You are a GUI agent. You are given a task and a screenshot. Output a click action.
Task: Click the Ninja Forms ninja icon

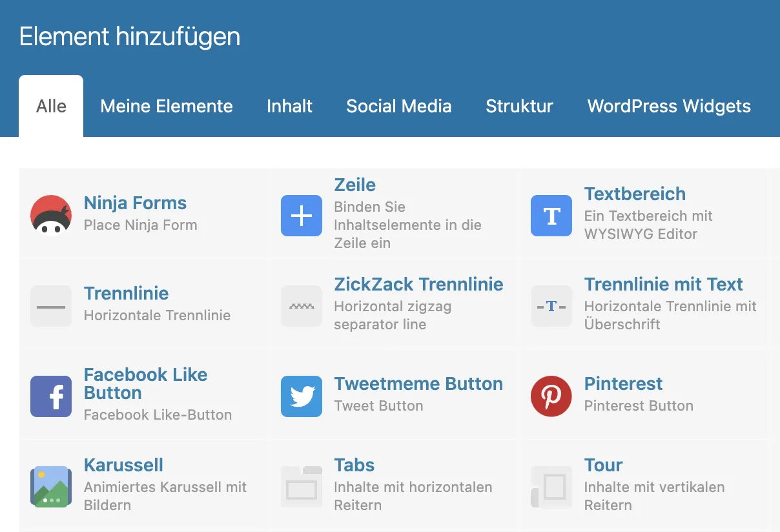click(51, 215)
